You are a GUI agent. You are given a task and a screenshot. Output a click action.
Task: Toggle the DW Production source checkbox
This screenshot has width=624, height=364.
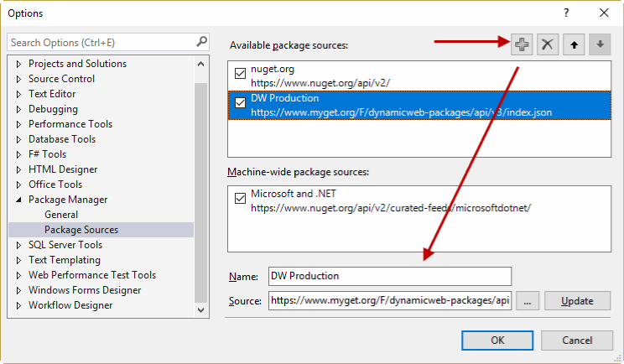pos(241,104)
